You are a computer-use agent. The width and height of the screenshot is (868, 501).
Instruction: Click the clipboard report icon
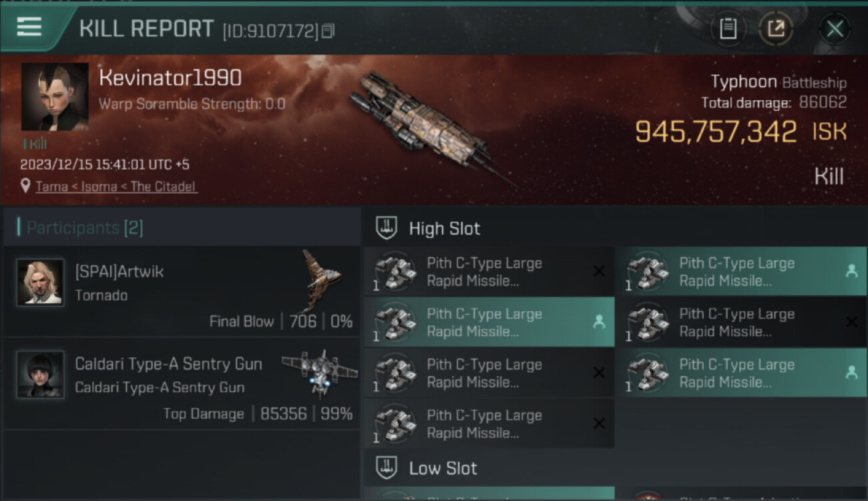[x=728, y=29]
